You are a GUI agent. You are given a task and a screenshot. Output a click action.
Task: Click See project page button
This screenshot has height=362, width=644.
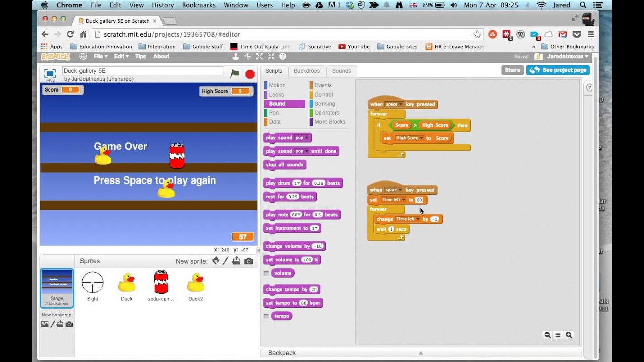(x=557, y=70)
